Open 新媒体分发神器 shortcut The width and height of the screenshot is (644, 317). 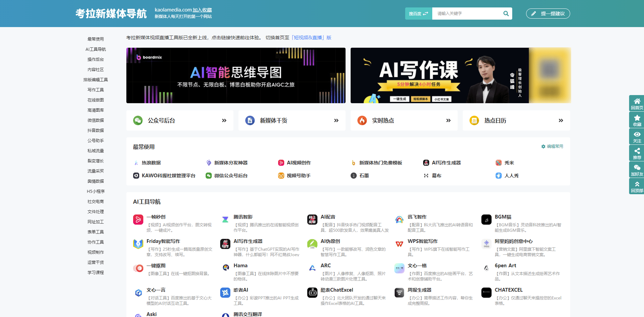click(x=227, y=163)
